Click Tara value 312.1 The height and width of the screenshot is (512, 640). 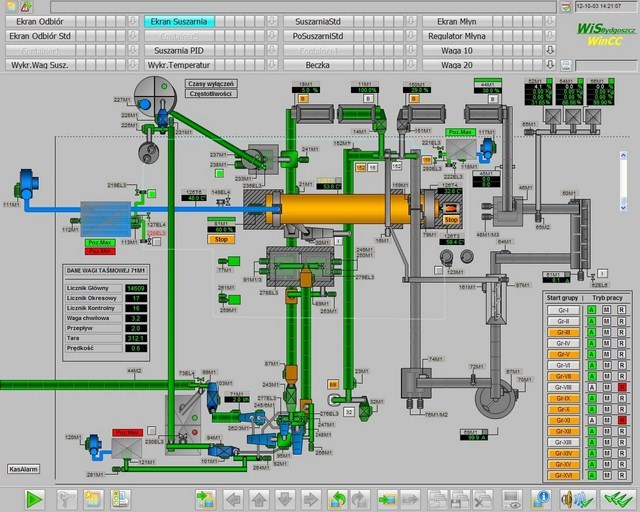click(x=136, y=338)
